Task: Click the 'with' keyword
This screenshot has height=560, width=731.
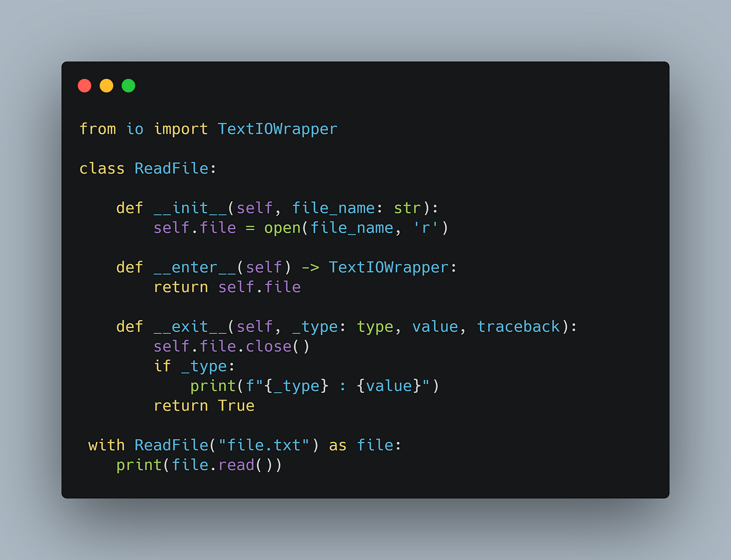Action: [107, 445]
